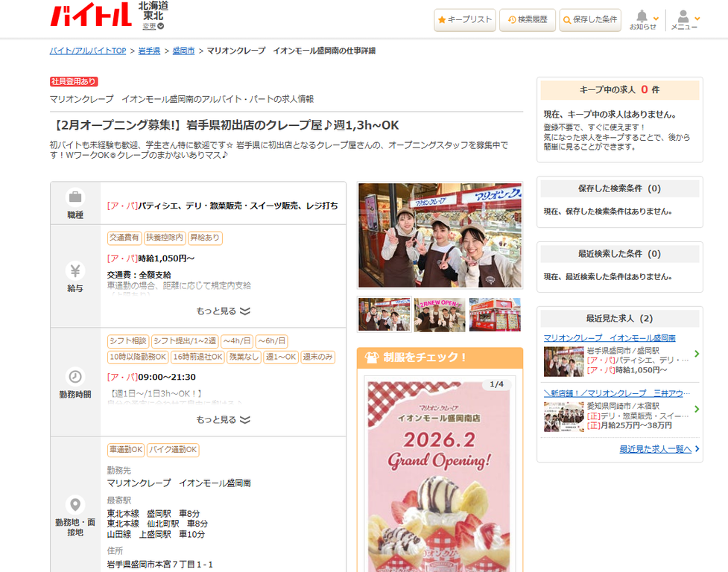The image size is (728, 572).
Task: Click the バイク通勤OK tag
Action: (x=173, y=450)
